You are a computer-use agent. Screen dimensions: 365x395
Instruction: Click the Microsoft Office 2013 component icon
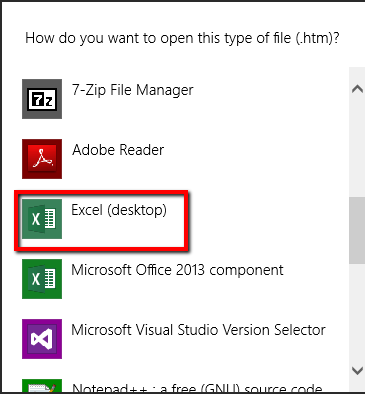(x=42, y=279)
